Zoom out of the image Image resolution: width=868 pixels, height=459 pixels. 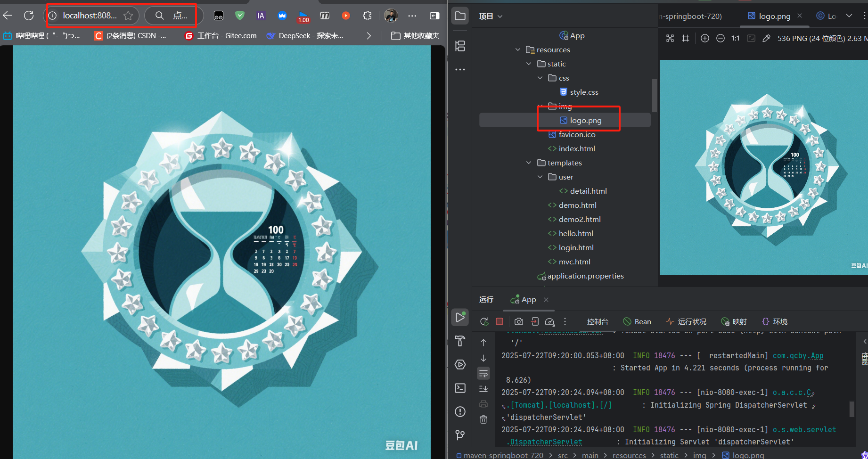click(721, 38)
